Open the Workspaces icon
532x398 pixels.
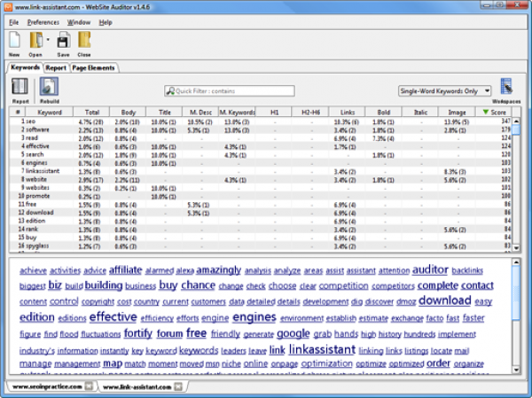(507, 87)
